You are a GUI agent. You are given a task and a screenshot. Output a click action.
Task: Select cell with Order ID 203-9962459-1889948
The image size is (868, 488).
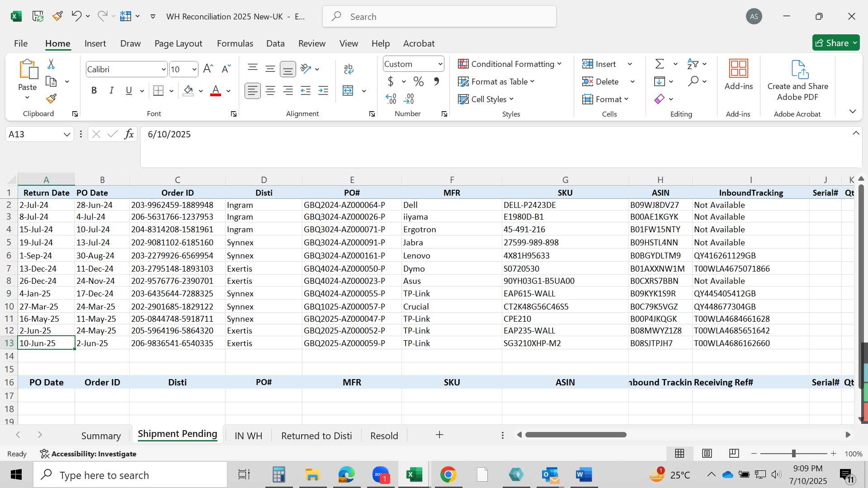(177, 205)
